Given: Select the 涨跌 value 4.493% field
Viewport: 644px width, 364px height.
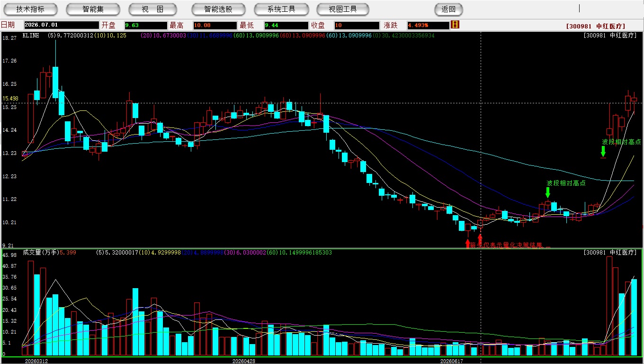Looking at the screenshot, I should coord(428,25).
